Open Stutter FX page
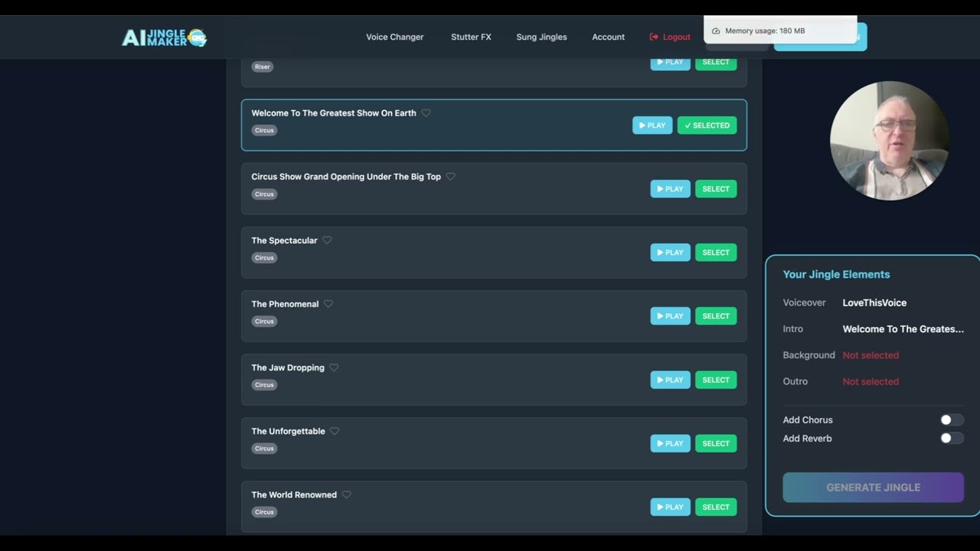Viewport: 980px width, 551px height. [471, 37]
